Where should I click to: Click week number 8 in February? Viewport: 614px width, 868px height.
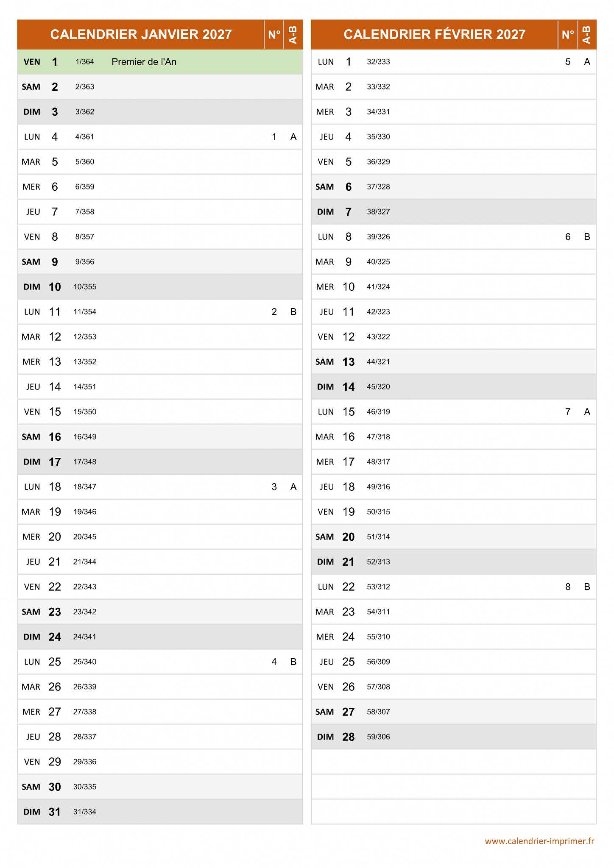(568, 587)
